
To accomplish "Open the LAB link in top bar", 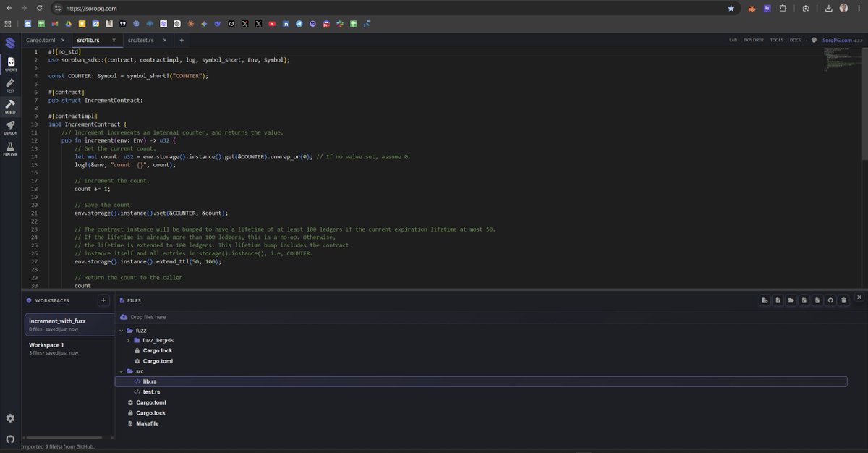I will click(x=733, y=40).
